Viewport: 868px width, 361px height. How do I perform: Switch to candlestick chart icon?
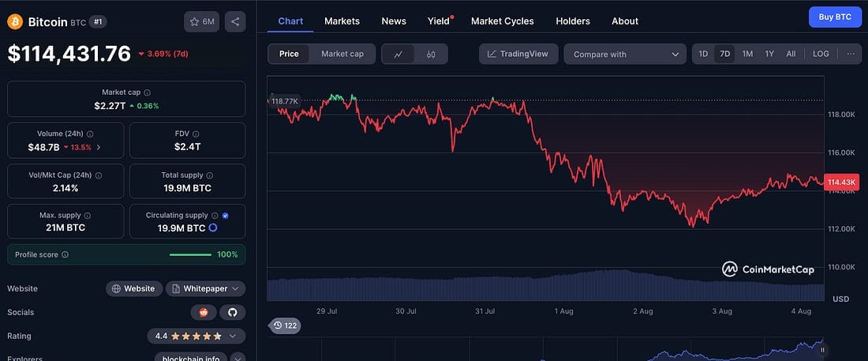pyautogui.click(x=431, y=54)
